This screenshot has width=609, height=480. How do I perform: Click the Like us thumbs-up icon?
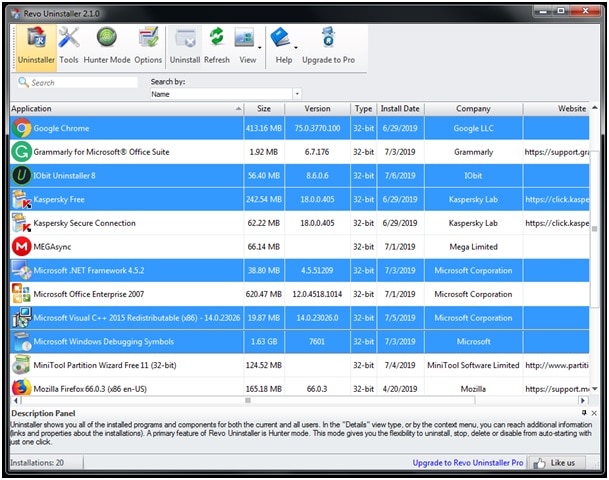tap(539, 463)
